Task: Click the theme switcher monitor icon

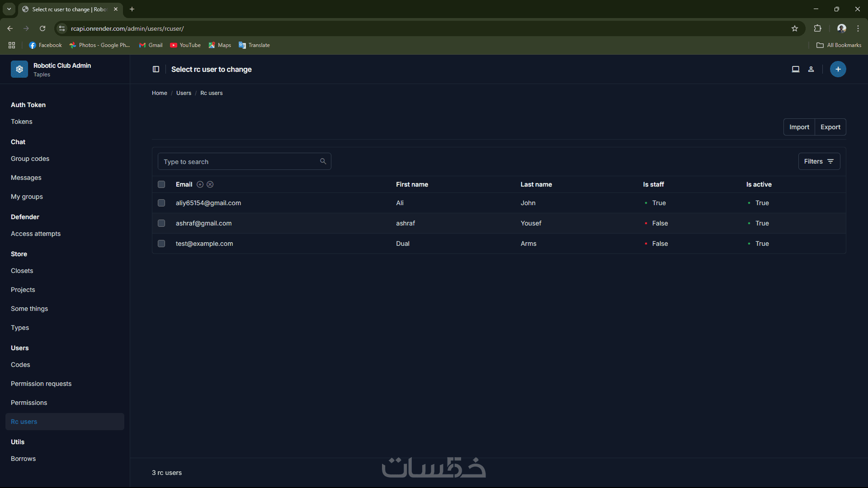Action: coord(796,69)
